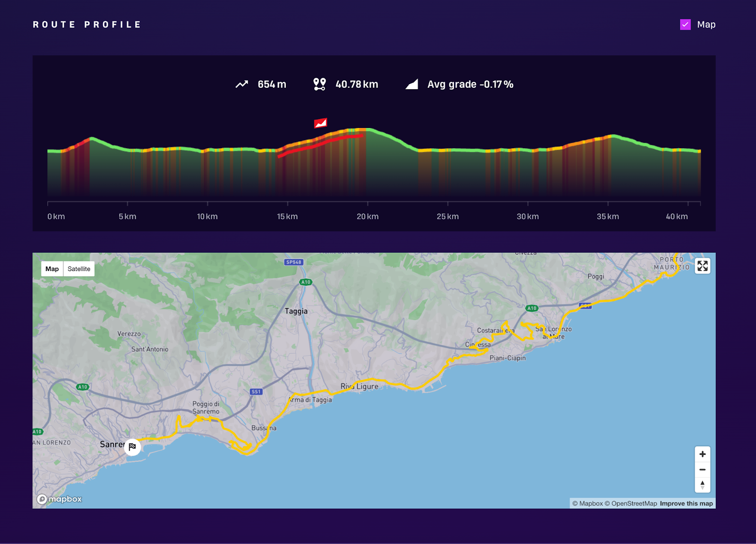The height and width of the screenshot is (544, 756).
Task: Select the Map tab on the map
Action: pyautogui.click(x=52, y=268)
